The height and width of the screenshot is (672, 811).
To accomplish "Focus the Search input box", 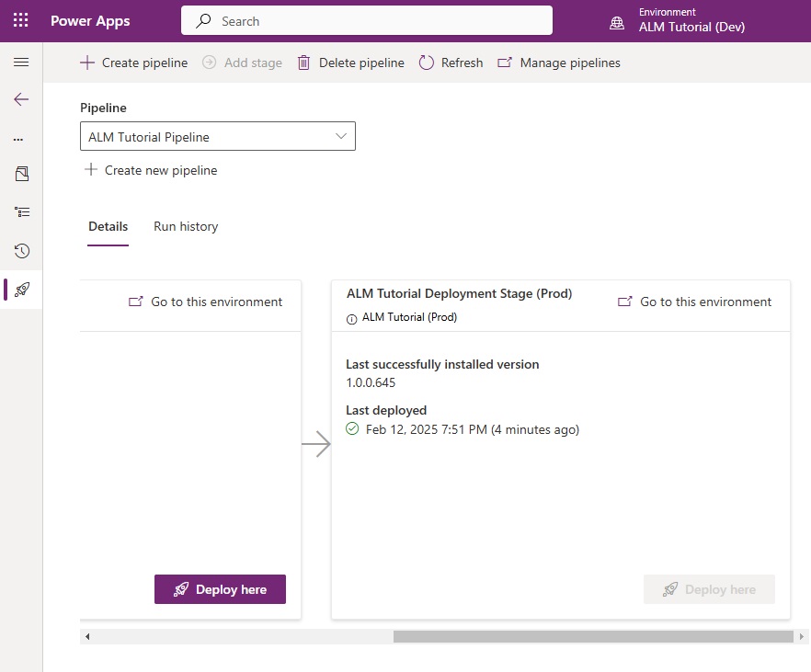I will 367,20.
